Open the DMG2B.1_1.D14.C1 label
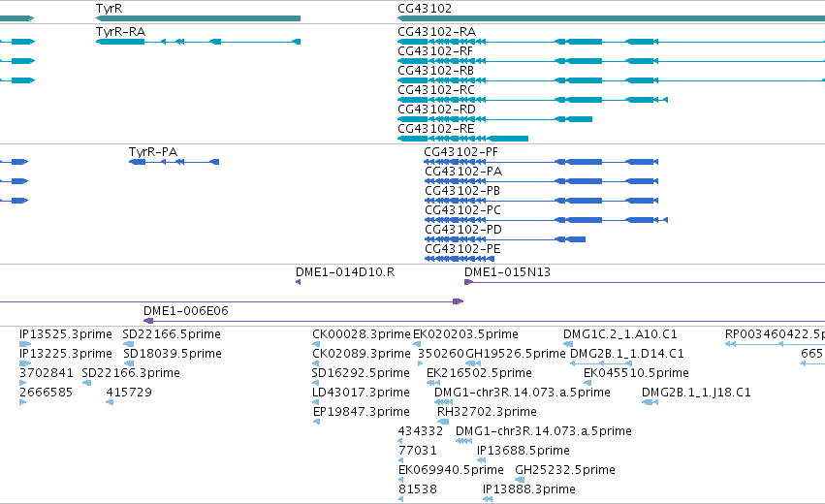The width and height of the screenshot is (825, 504). [626, 354]
